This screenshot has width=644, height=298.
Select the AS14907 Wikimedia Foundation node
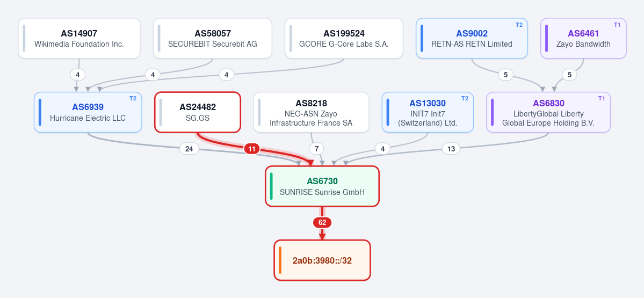tap(79, 38)
